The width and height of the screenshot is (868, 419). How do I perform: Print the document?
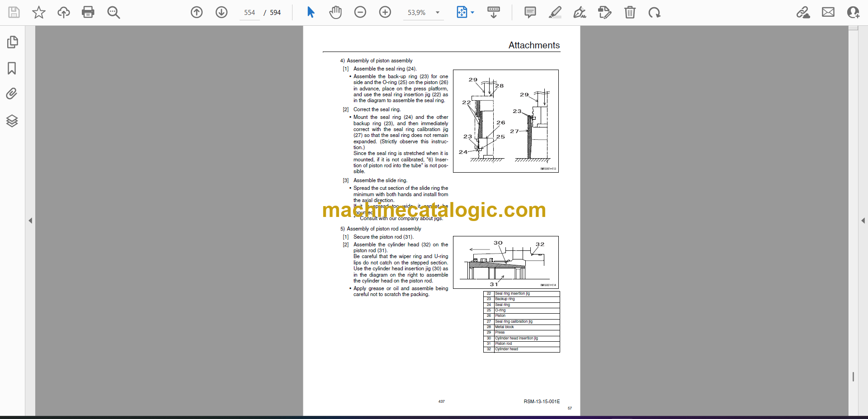coord(88,12)
